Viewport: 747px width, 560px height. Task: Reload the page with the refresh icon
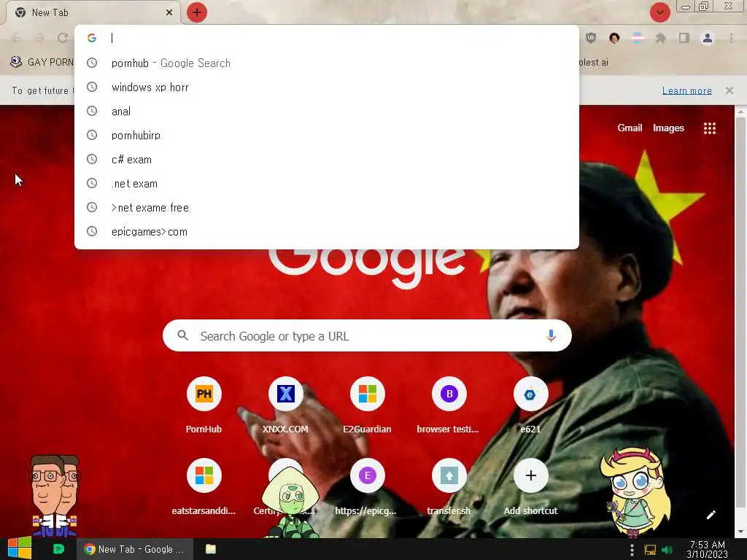pos(63,38)
